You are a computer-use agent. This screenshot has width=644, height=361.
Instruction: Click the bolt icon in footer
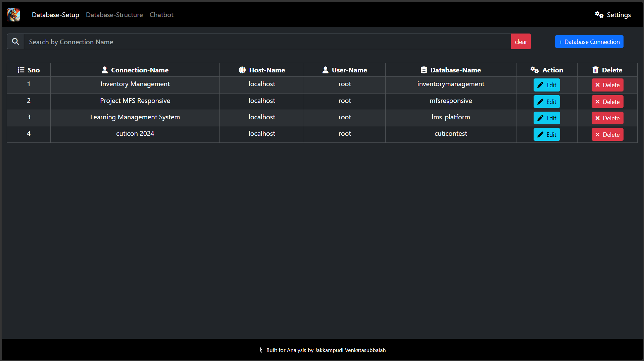[261, 350]
